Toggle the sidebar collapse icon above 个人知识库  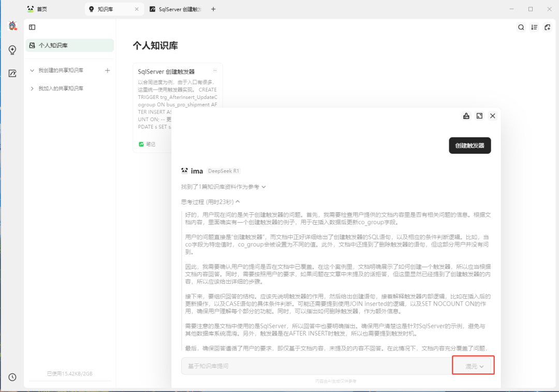32,26
